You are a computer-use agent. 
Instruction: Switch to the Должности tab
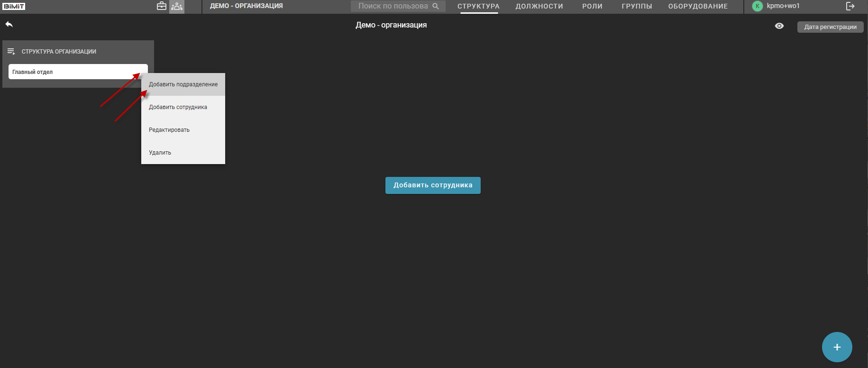(539, 6)
